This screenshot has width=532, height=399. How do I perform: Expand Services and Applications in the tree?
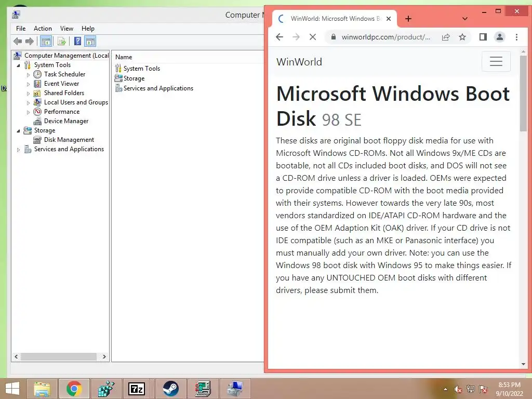[18, 149]
